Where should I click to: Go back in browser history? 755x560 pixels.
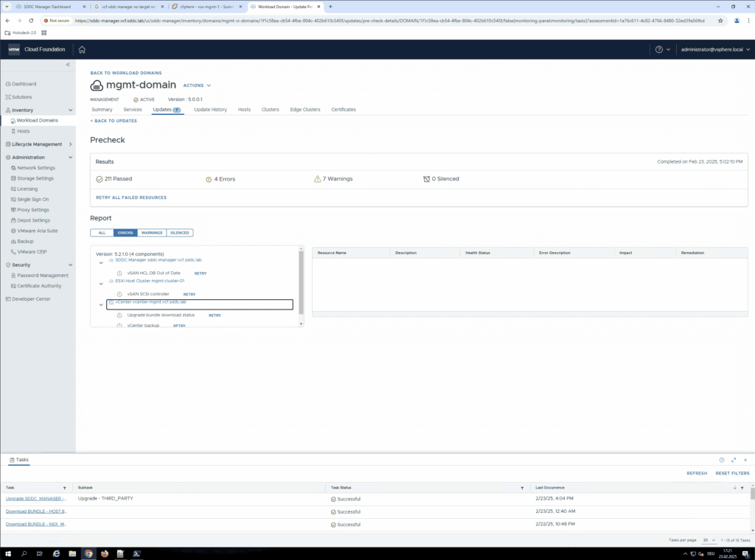coord(7,21)
